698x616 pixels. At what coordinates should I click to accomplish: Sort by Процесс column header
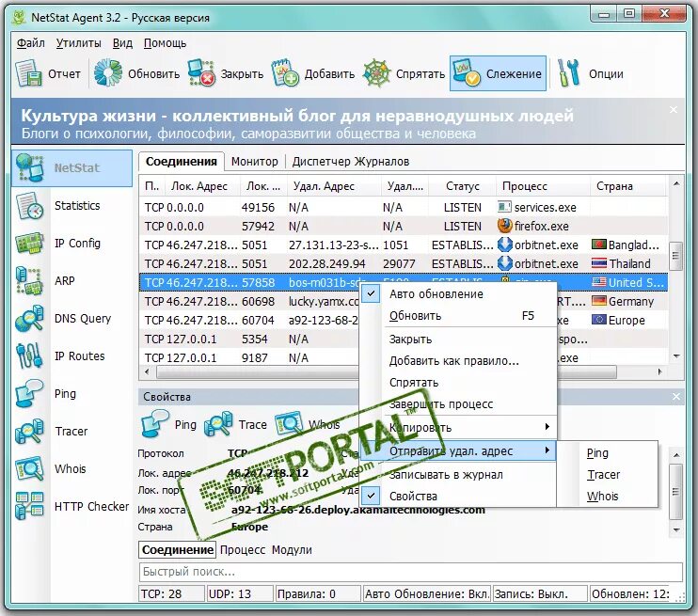pos(543,186)
